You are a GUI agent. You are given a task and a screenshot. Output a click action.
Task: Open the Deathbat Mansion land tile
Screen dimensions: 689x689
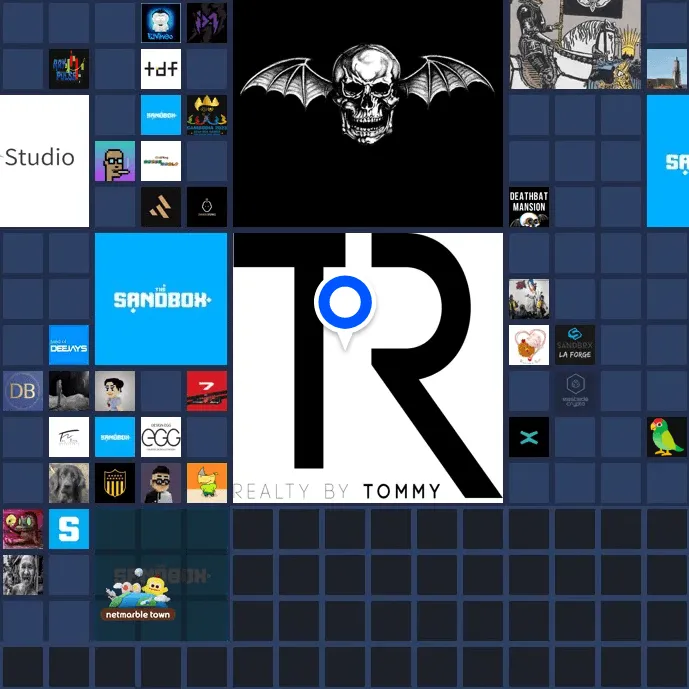coord(529,207)
